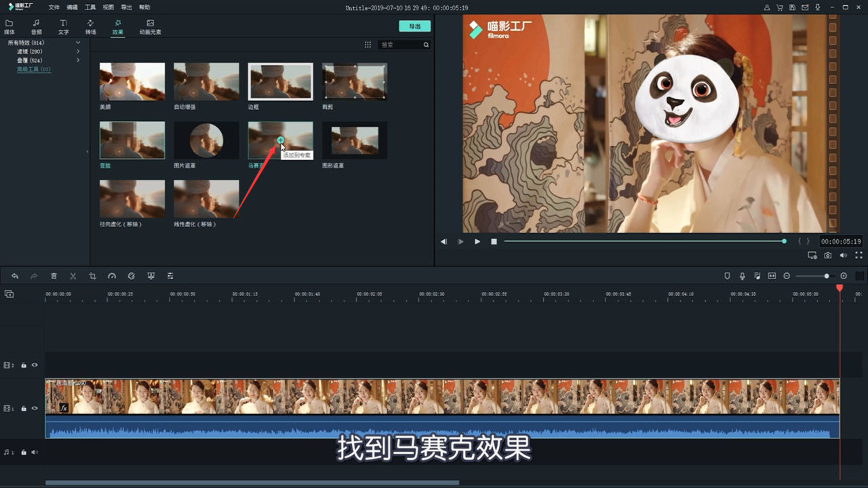Open the edit settings sliders icon
Image resolution: width=868 pixels, height=488 pixels.
pyautogui.click(x=170, y=276)
